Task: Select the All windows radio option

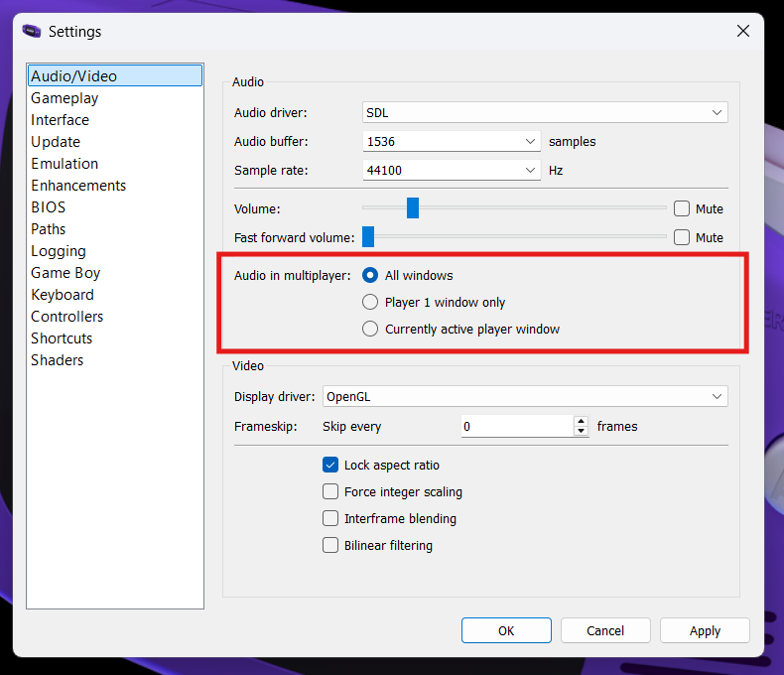Action: pyautogui.click(x=370, y=276)
